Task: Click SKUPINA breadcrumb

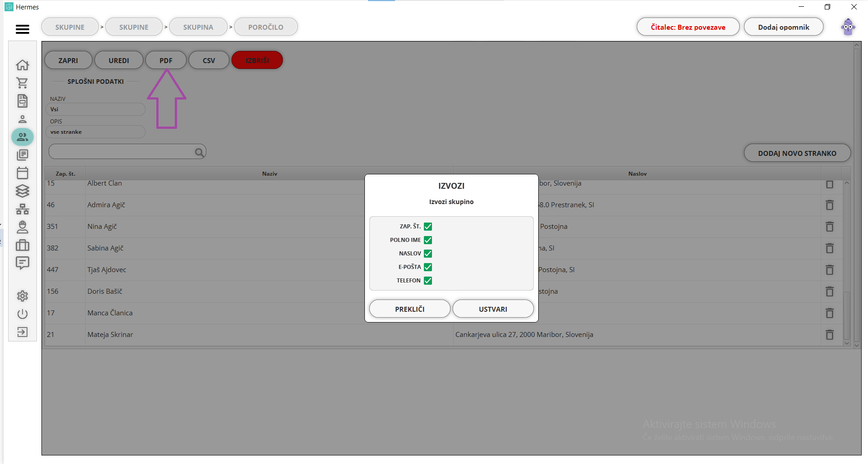Action: (x=198, y=27)
